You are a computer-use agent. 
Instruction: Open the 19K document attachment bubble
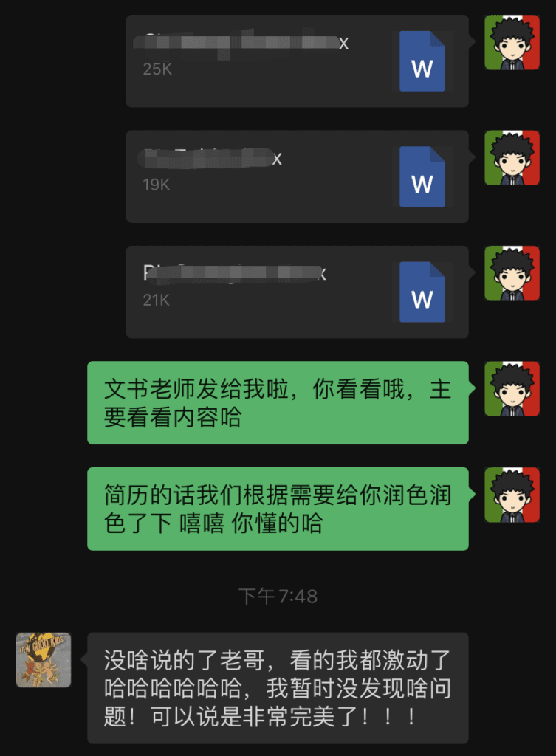coord(297,176)
